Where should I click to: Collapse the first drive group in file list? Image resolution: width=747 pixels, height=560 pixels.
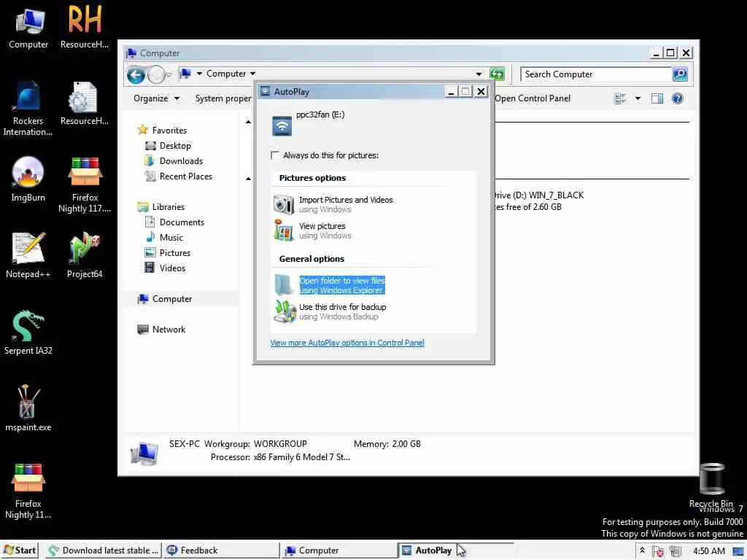[x=248, y=122]
